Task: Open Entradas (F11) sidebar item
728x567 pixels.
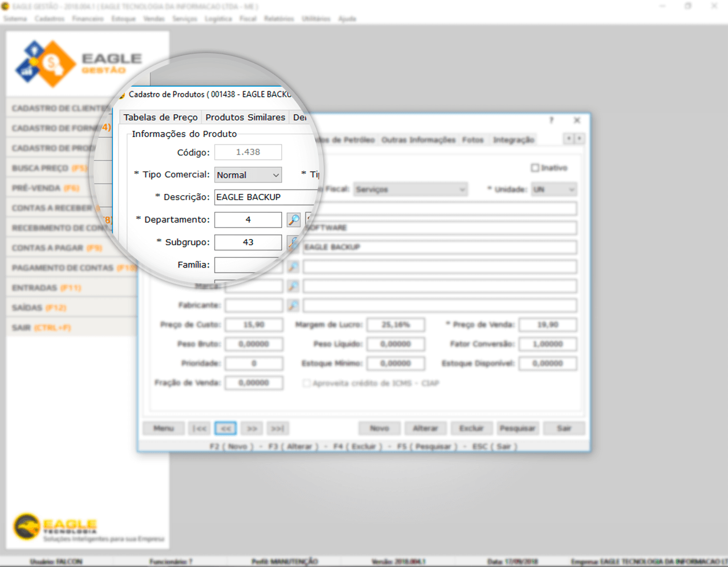Action: pos(72,287)
